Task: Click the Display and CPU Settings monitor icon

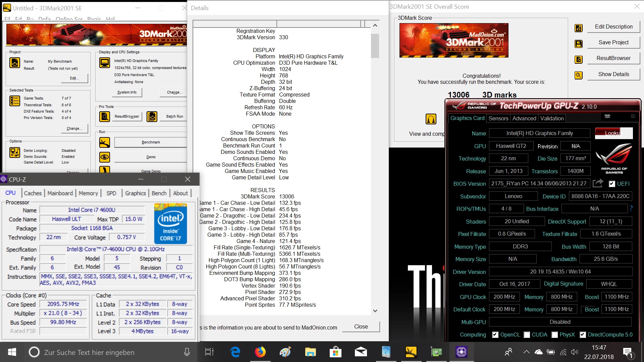Action: coord(105,63)
